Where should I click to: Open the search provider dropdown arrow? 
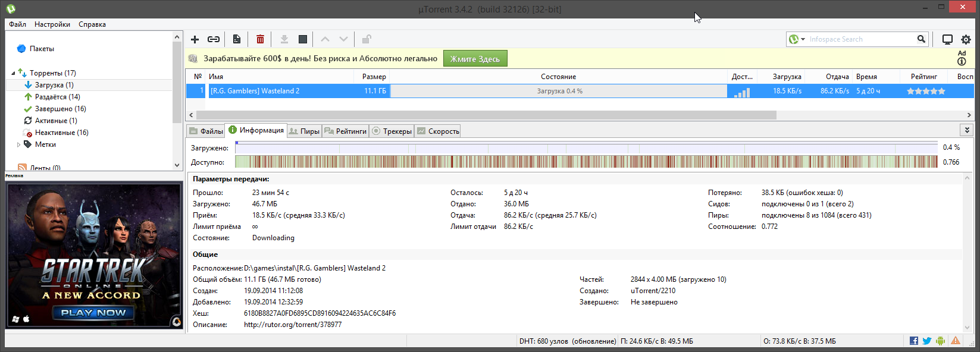pyautogui.click(x=803, y=39)
